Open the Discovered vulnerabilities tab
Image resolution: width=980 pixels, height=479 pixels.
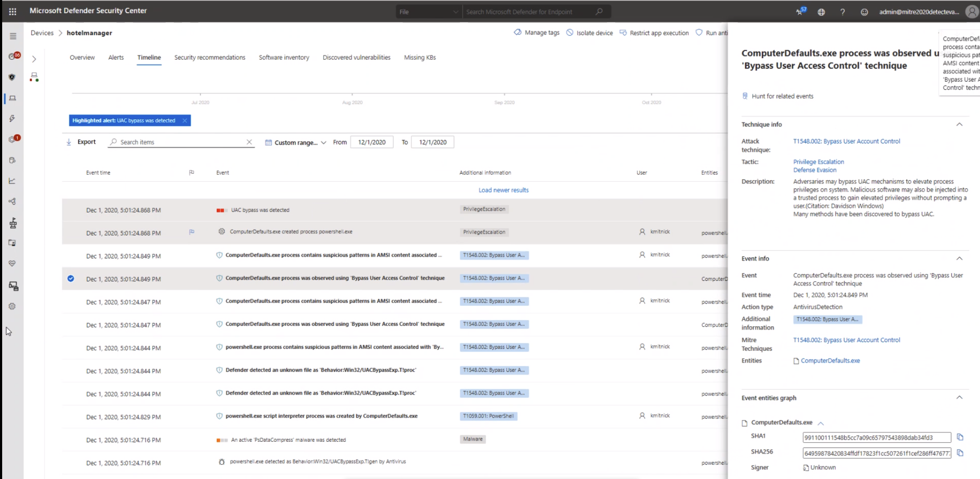pos(357,57)
